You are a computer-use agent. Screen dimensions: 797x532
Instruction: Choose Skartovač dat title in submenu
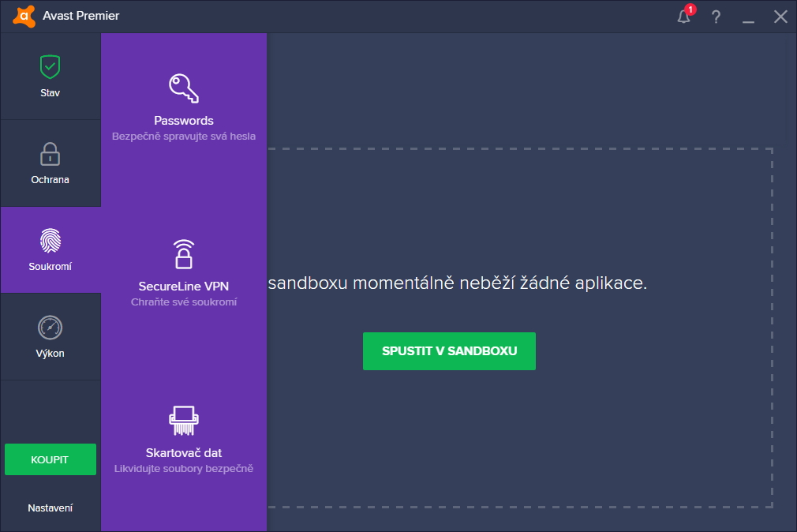click(184, 452)
